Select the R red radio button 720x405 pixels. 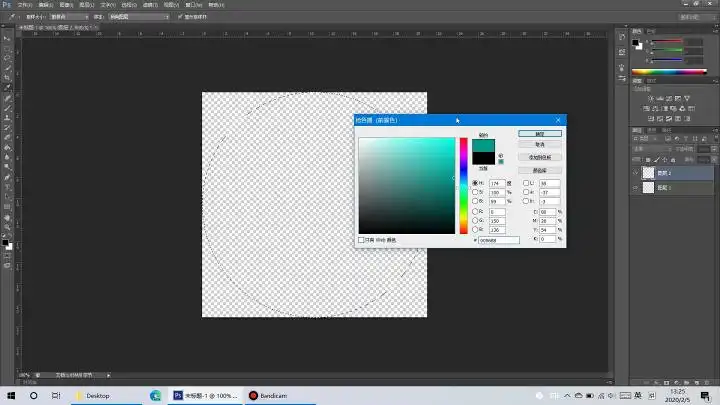pos(475,212)
